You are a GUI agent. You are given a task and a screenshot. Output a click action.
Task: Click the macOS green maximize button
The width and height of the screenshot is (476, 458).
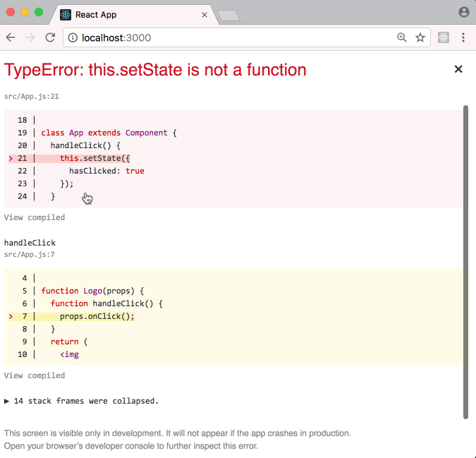coord(39,12)
